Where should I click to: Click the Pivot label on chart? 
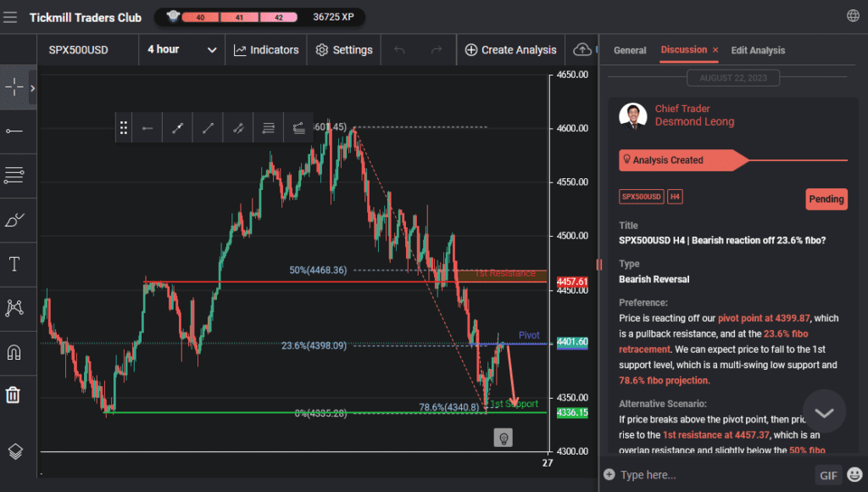coord(529,335)
